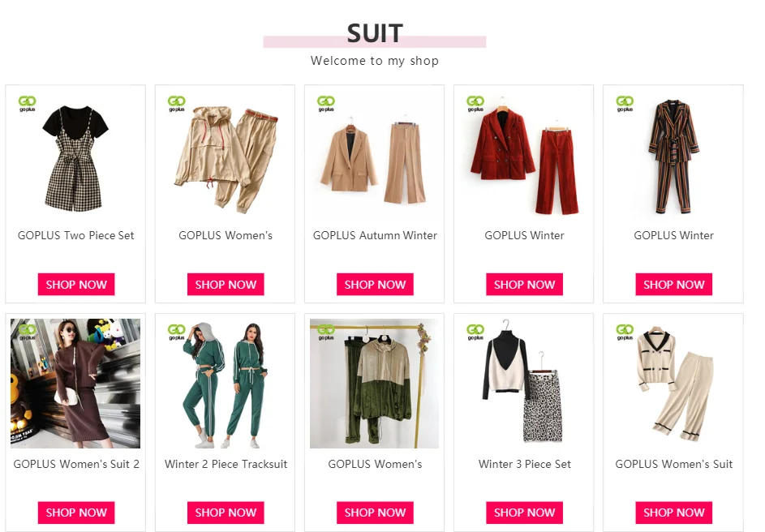Click the GOPLUS Two Piece Set title
This screenshot has height=532, width=765.
point(75,235)
